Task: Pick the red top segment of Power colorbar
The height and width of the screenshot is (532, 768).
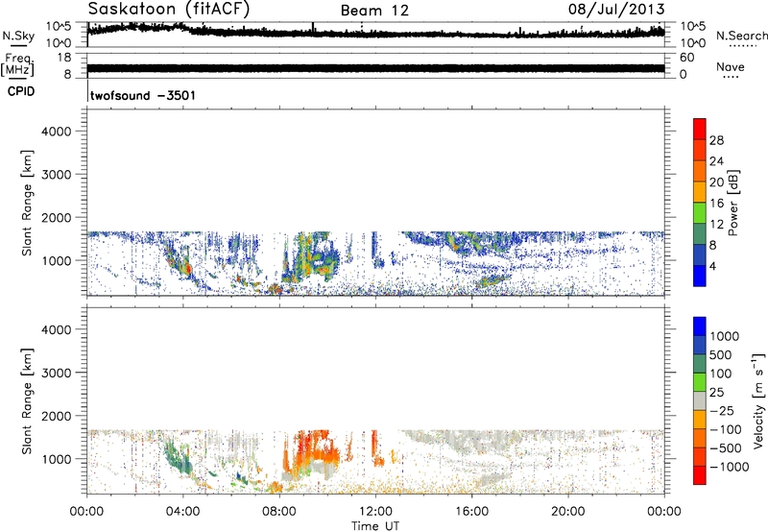Action: click(700, 129)
